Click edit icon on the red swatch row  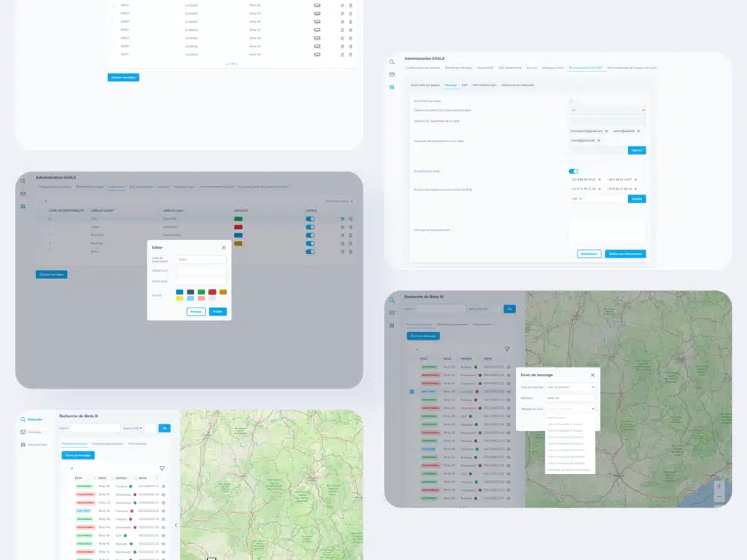tap(343, 227)
